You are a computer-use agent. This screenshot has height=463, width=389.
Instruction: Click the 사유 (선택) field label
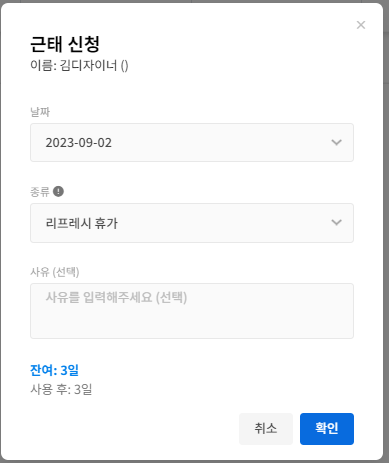(x=55, y=272)
